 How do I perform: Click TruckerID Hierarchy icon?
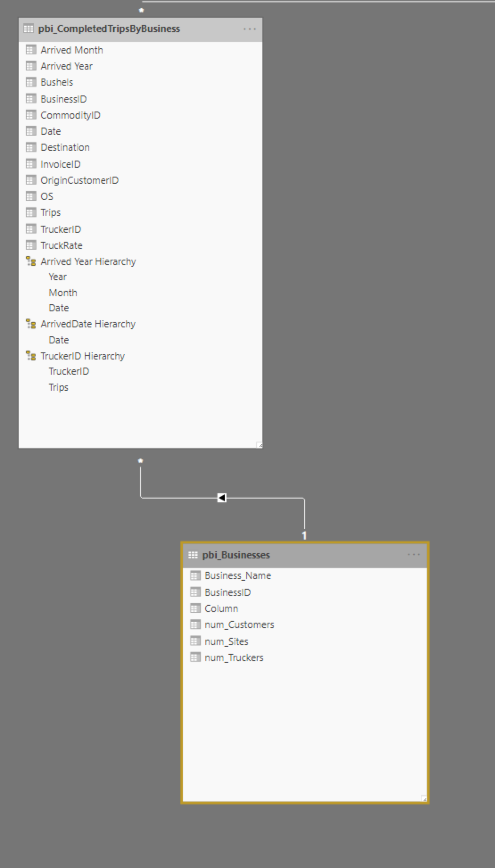pos(31,356)
